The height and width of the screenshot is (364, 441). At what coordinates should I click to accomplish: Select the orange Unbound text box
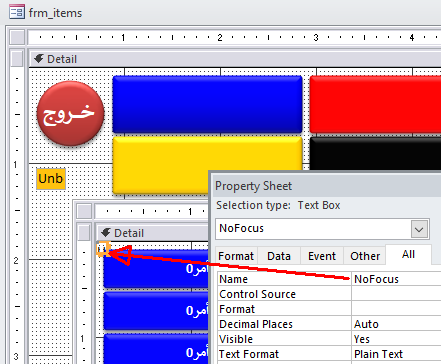(x=51, y=179)
